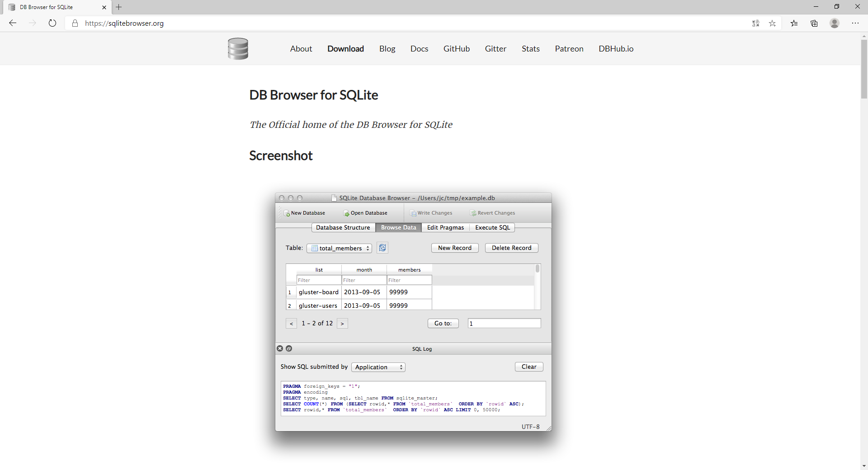Expand the total_members table dropdown
This screenshot has width=868, height=470.
(x=339, y=248)
